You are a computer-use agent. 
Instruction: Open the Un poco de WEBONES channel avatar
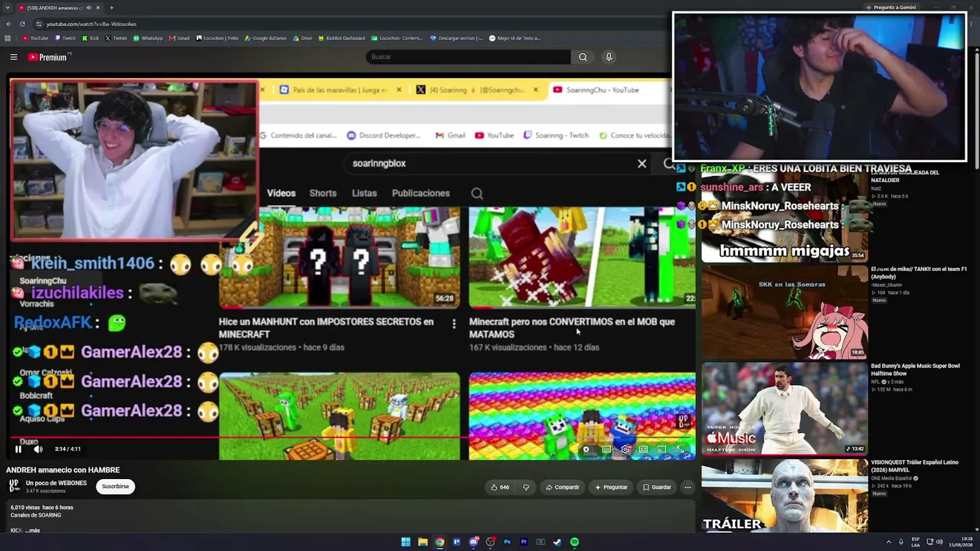tap(14, 486)
